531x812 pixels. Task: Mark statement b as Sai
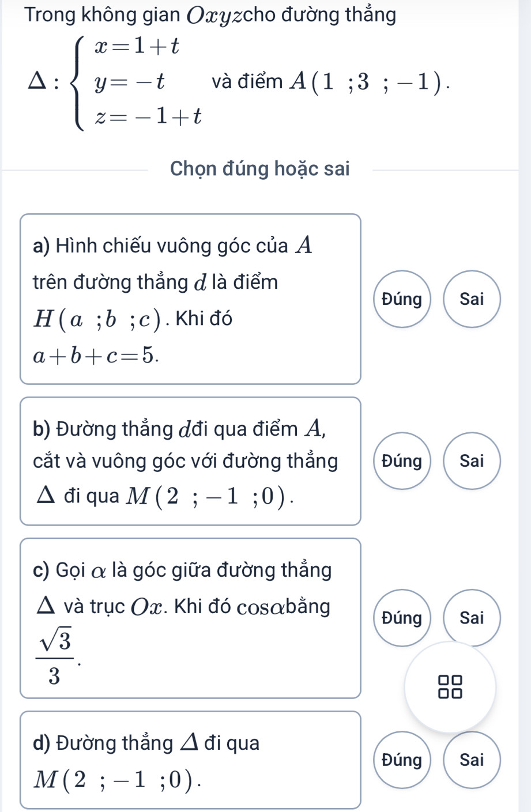pyautogui.click(x=472, y=461)
